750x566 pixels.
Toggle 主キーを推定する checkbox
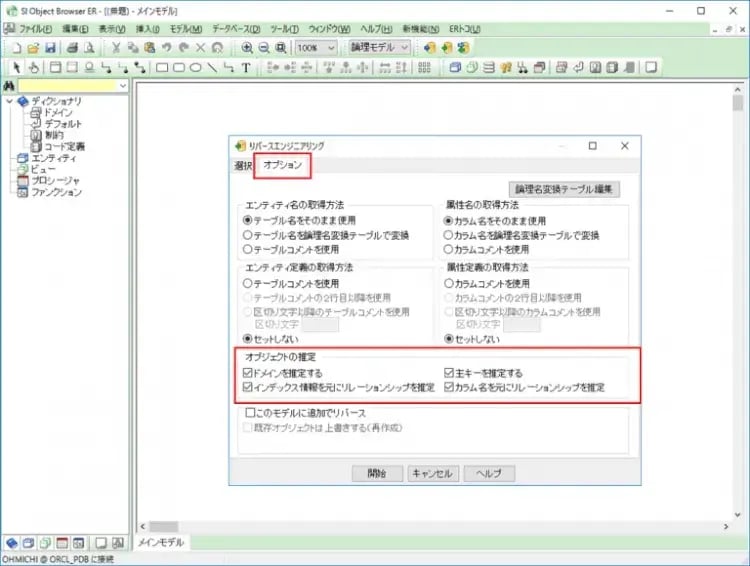[x=449, y=372]
